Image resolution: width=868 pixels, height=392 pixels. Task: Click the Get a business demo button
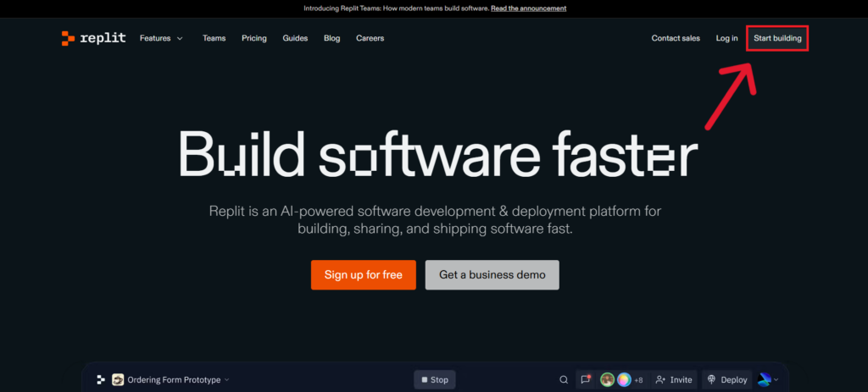tap(492, 275)
